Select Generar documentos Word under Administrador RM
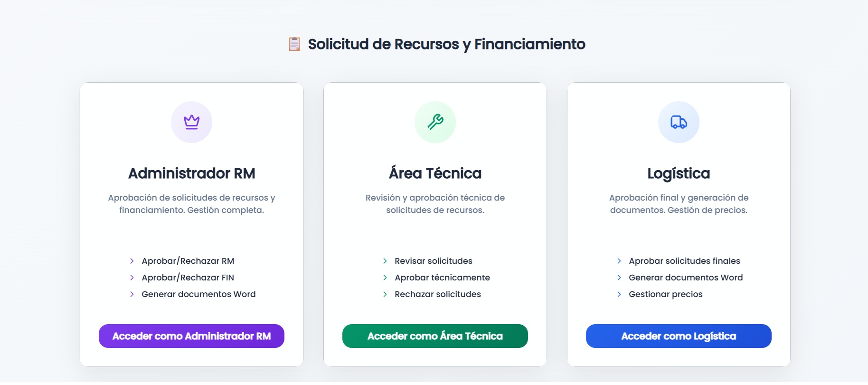Screen dimensions: 868x385 [198, 294]
